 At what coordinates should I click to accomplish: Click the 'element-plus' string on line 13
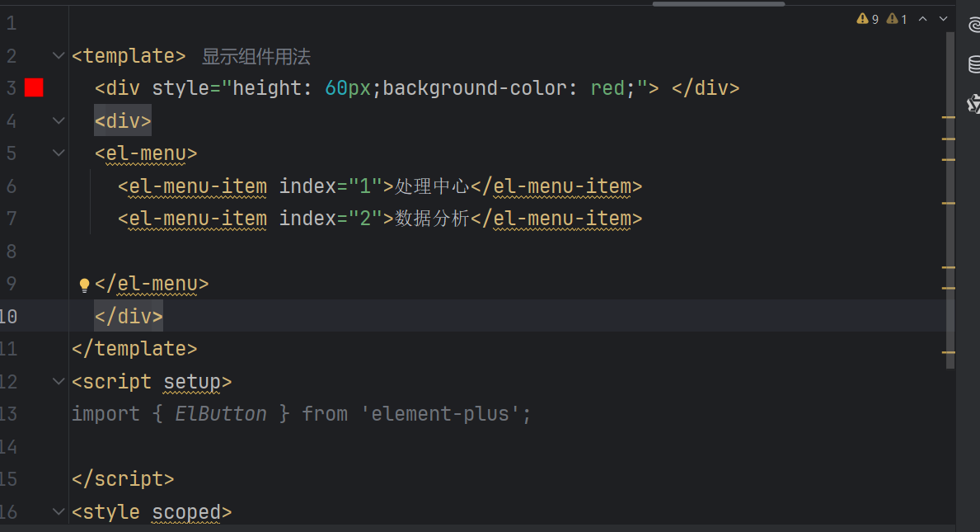coord(440,414)
